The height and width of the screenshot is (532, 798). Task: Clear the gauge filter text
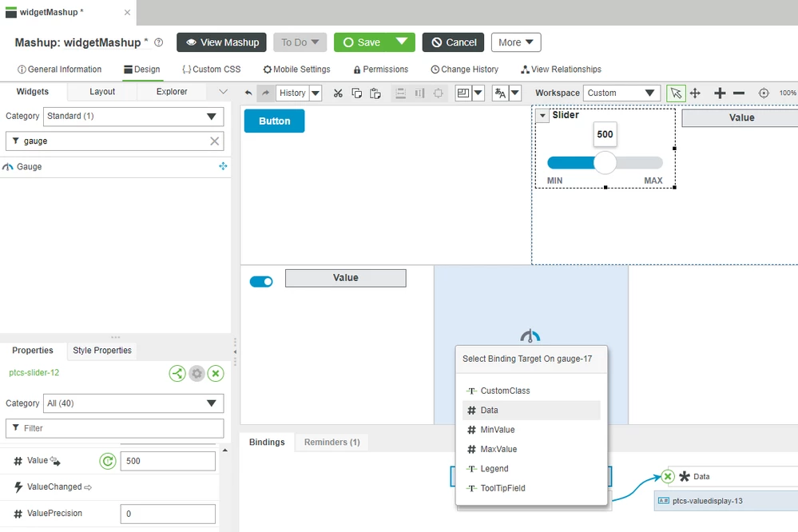point(215,141)
